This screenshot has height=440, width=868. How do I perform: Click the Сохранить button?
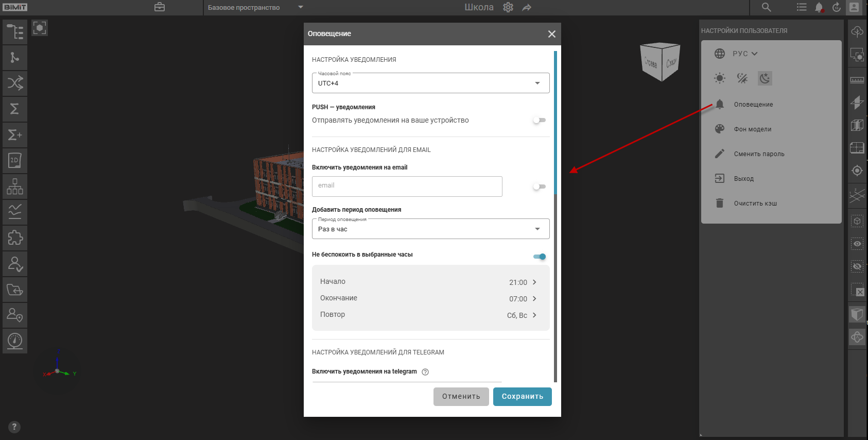[x=522, y=397]
